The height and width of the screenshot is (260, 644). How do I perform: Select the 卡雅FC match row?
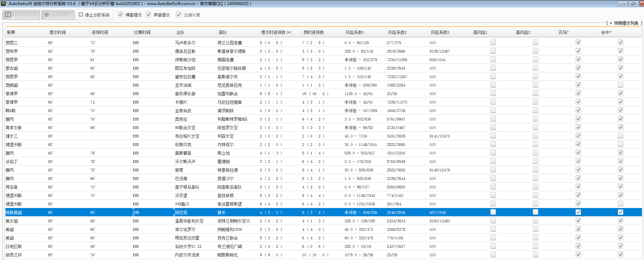coord(181,102)
